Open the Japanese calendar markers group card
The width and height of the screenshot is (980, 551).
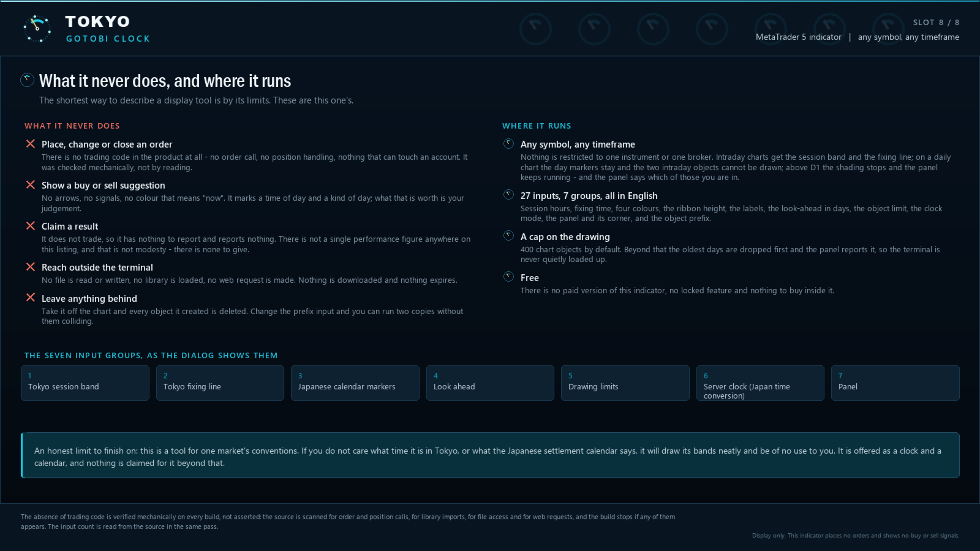(355, 383)
